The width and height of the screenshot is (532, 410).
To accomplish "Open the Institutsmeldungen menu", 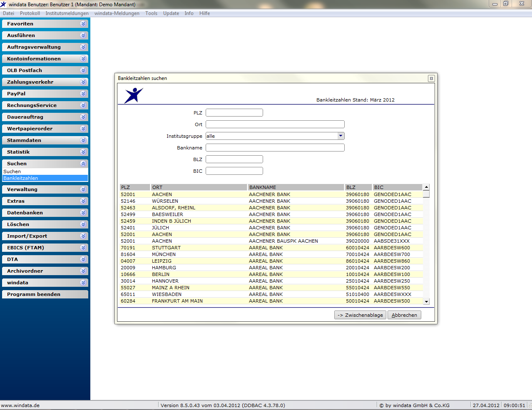I will coord(67,13).
